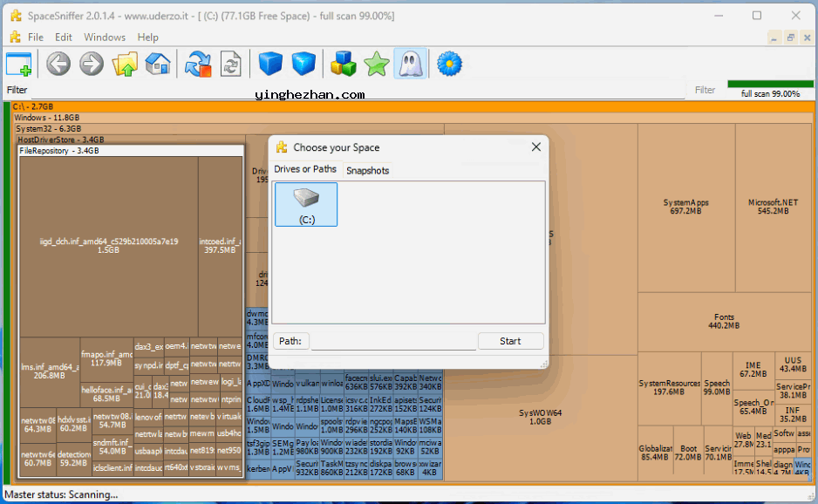The width and height of the screenshot is (818, 504).
Task: Click the go up one folder icon
Action: [x=126, y=65]
